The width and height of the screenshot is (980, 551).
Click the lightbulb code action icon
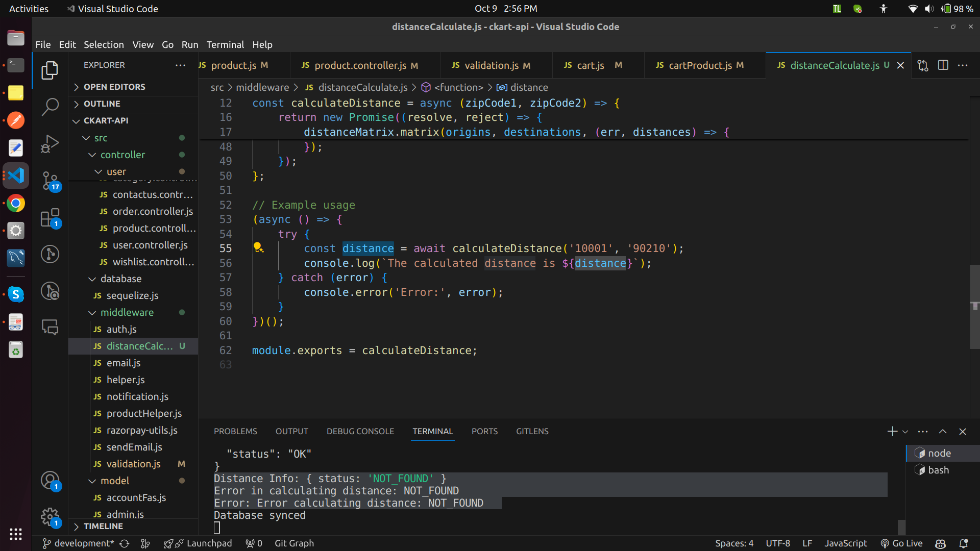tap(258, 248)
